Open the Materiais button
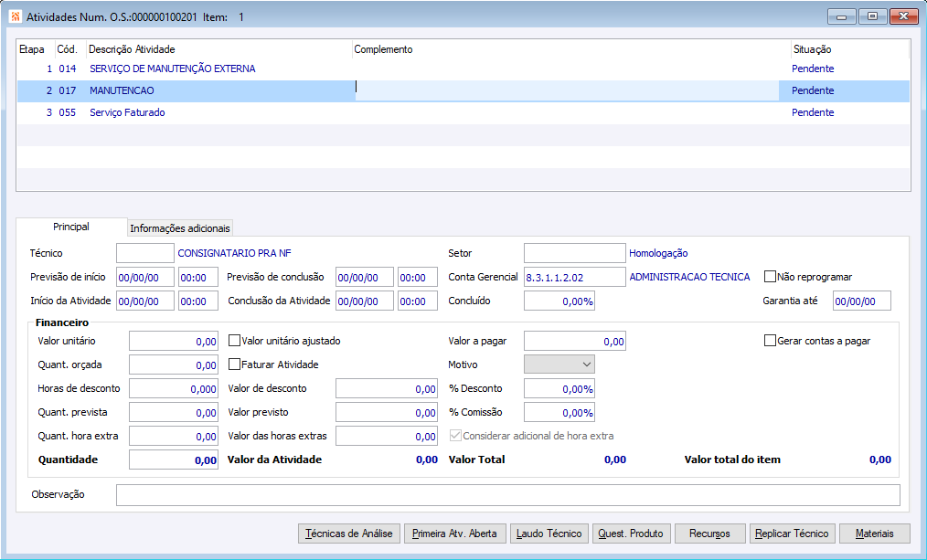 (x=875, y=534)
